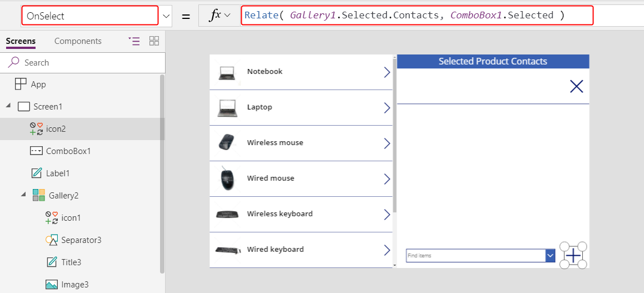644x293 pixels.
Task: Click the X cancel icon in contacts gallery
Action: 577,86
